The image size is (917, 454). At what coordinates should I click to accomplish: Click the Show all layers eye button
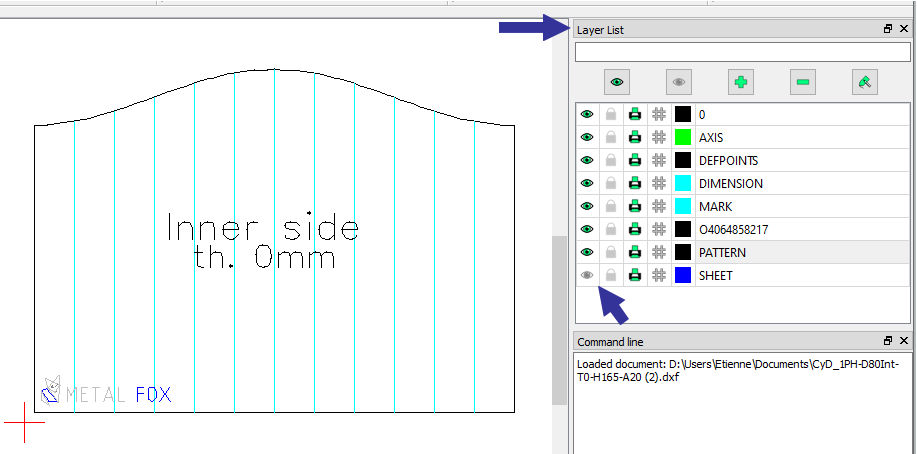point(616,82)
